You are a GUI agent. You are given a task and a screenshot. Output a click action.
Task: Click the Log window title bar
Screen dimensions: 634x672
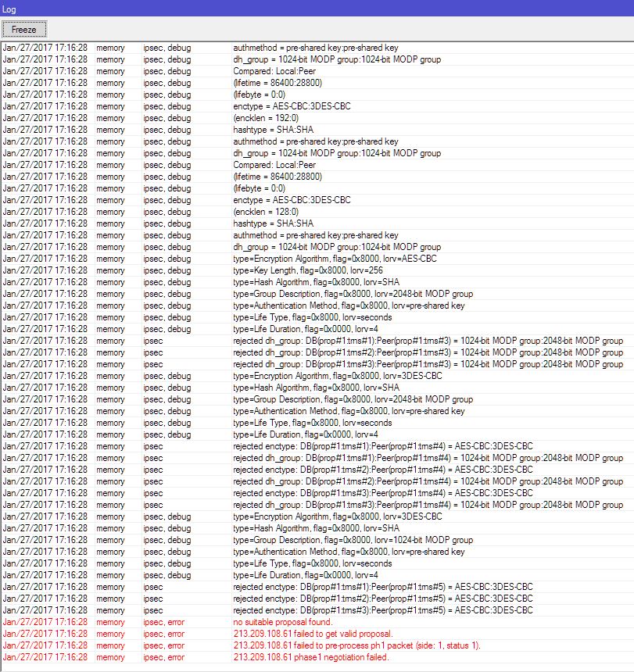coord(317,9)
